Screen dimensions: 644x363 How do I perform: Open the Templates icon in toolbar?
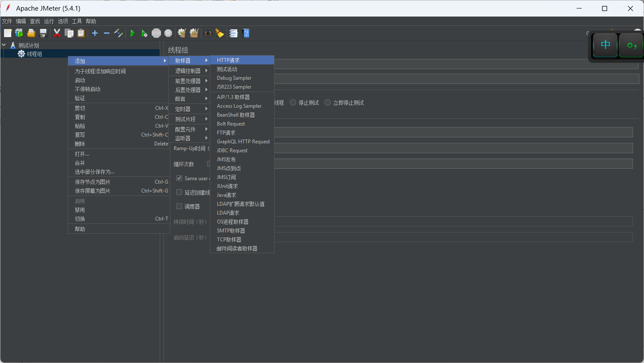tap(19, 33)
